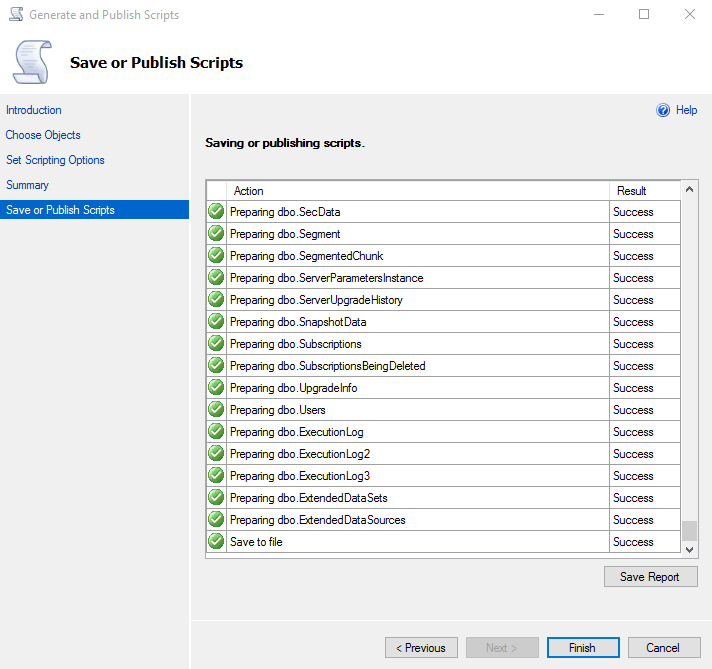
Task: Click the Help question-mark icon
Action: tap(663, 110)
